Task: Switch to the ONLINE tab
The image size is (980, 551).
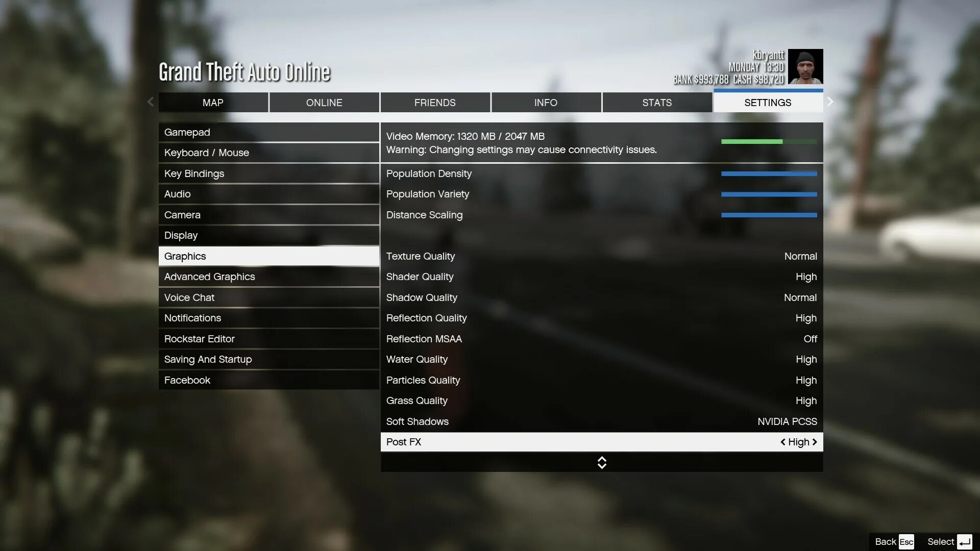Action: (324, 102)
